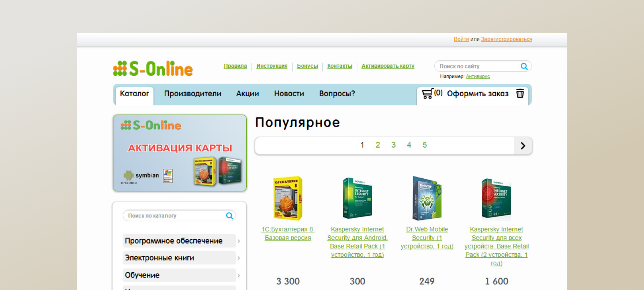Click the Антивирус example search link
This screenshot has height=290, width=644.
[x=478, y=77]
